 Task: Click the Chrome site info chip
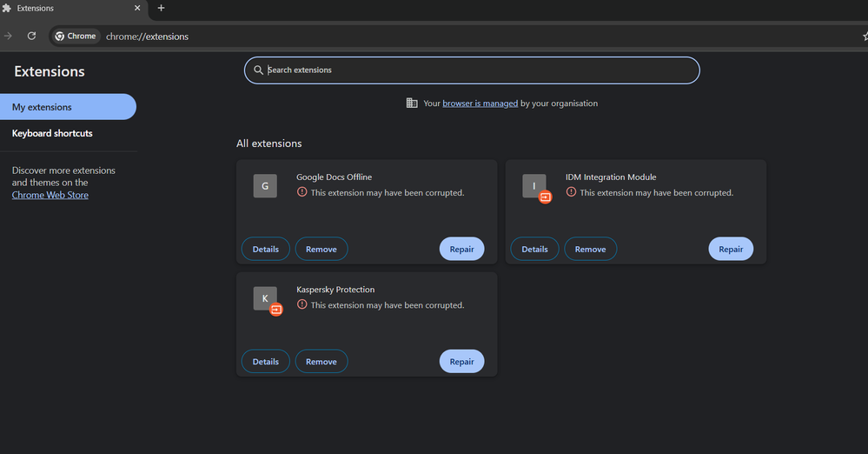click(76, 36)
